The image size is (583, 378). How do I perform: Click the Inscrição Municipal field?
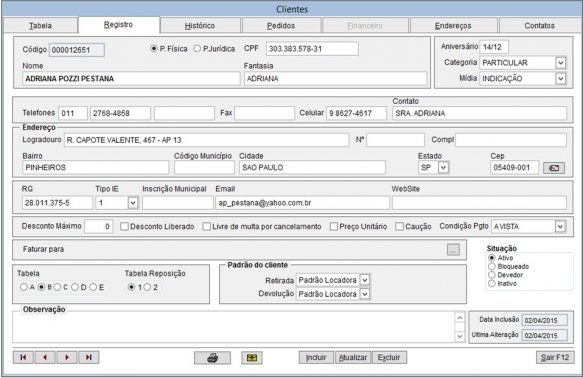pos(178,203)
